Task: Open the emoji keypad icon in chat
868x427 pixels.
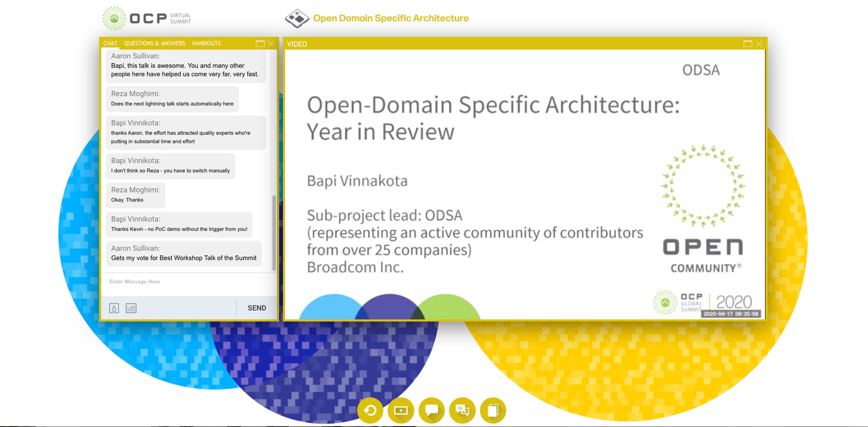Action: pos(131,308)
